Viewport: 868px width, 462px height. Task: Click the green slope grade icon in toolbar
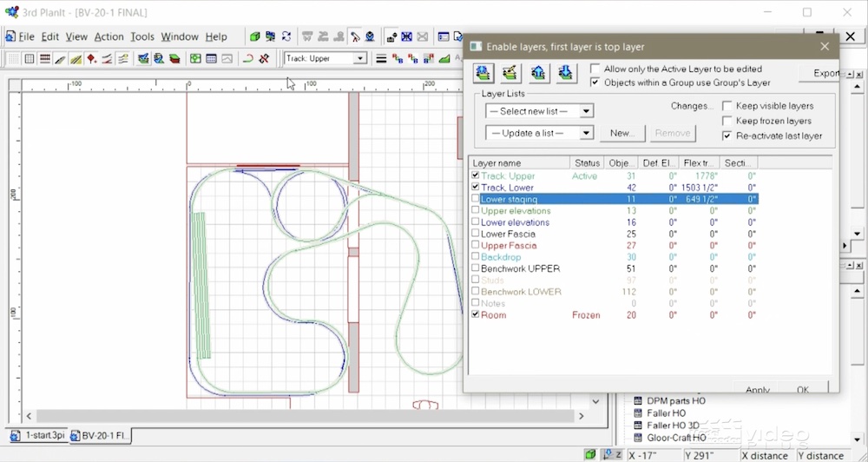(444, 59)
